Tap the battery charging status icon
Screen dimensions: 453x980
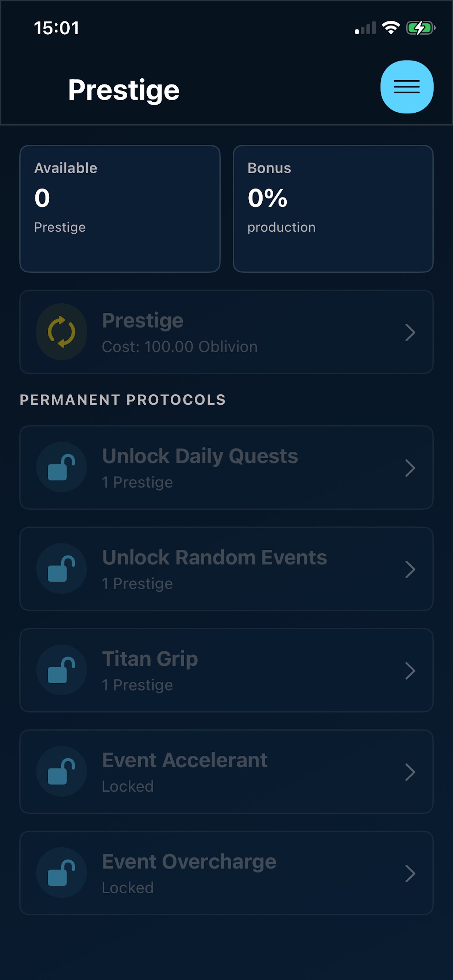coord(421,28)
